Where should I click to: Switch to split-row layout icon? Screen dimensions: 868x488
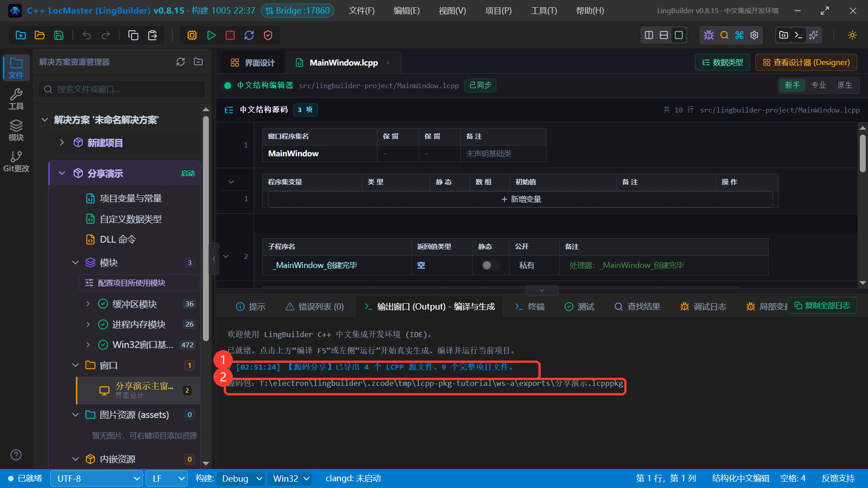tap(664, 35)
